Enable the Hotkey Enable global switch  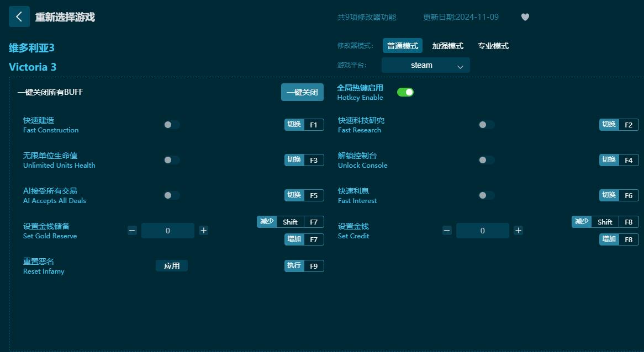[405, 92]
